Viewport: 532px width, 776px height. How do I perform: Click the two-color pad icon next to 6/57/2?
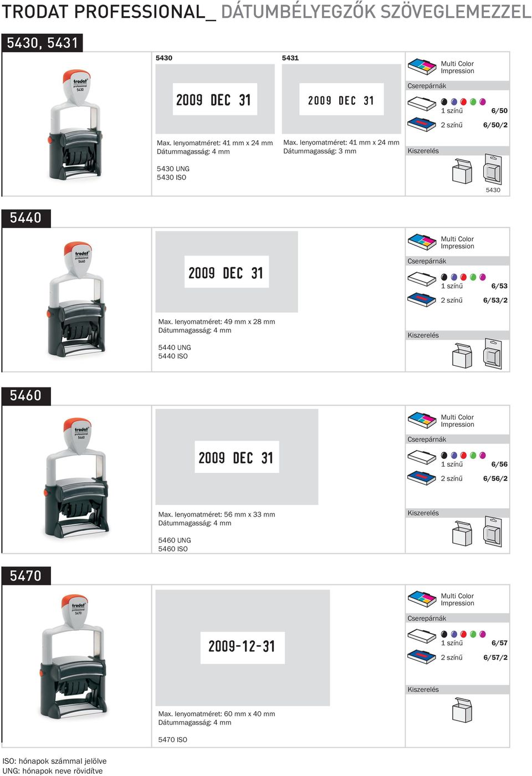point(422,656)
